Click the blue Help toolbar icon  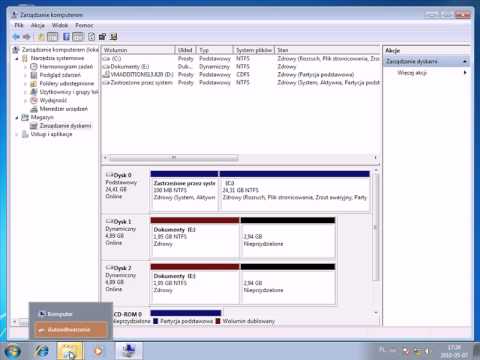point(66,37)
